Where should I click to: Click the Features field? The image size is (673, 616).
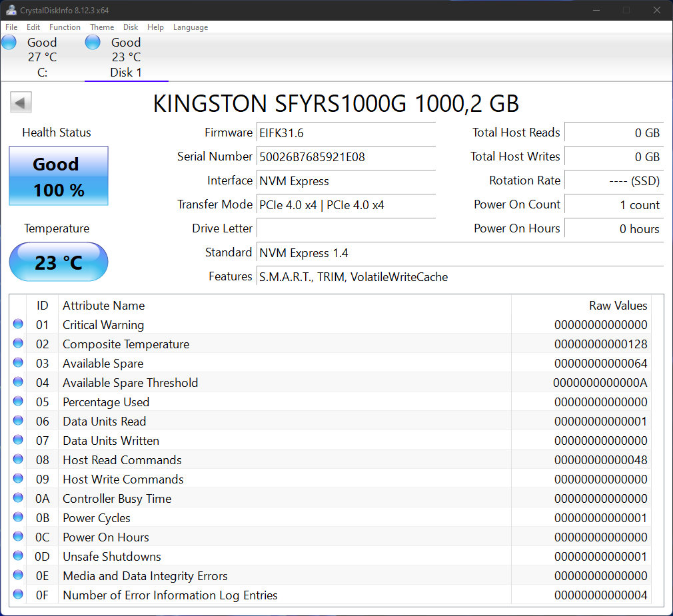point(460,276)
